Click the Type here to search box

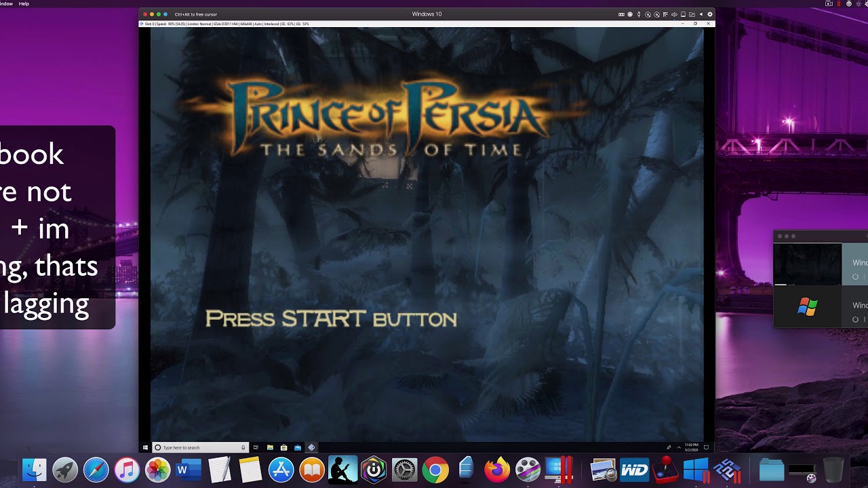pos(200,447)
